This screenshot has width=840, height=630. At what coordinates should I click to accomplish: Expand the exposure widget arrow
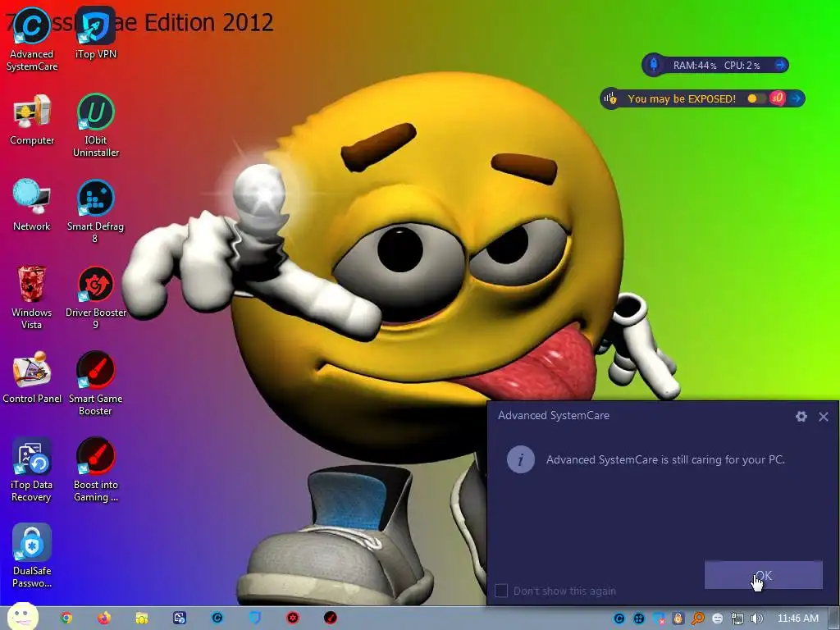(796, 98)
